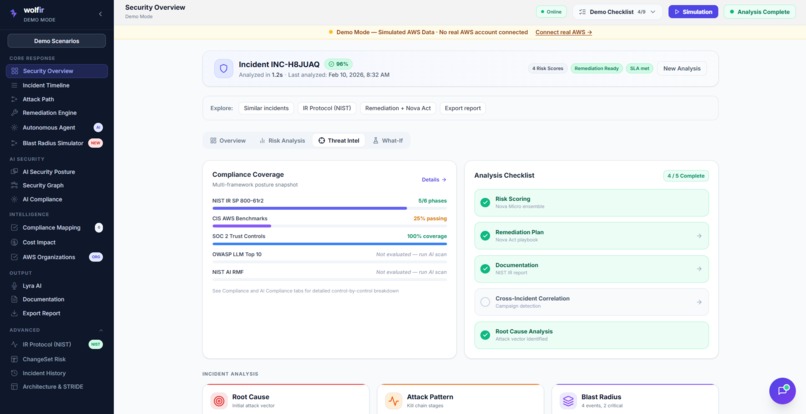Image resolution: width=806 pixels, height=414 pixels.
Task: Click the AWS Organizations icon
Action: tap(14, 257)
